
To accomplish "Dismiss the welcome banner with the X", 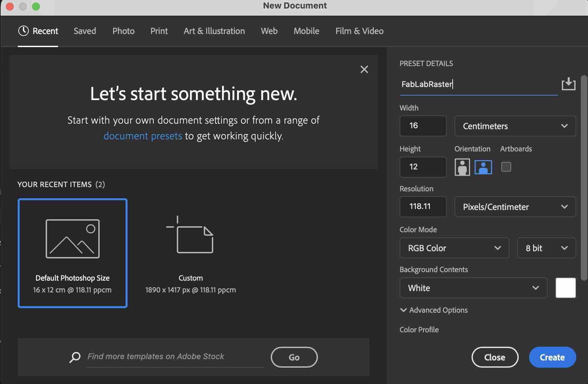I will [x=364, y=69].
